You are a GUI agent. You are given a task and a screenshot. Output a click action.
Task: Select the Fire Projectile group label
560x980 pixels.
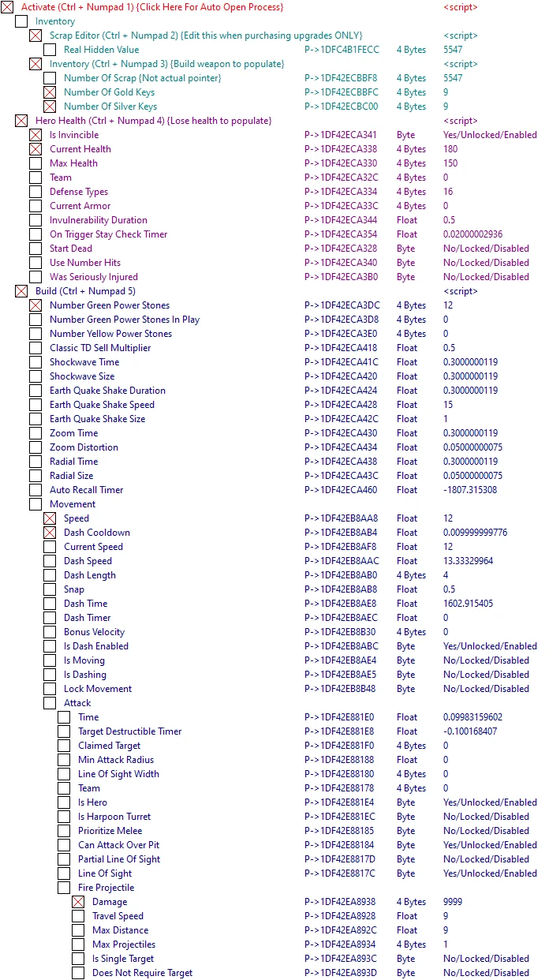point(106,888)
